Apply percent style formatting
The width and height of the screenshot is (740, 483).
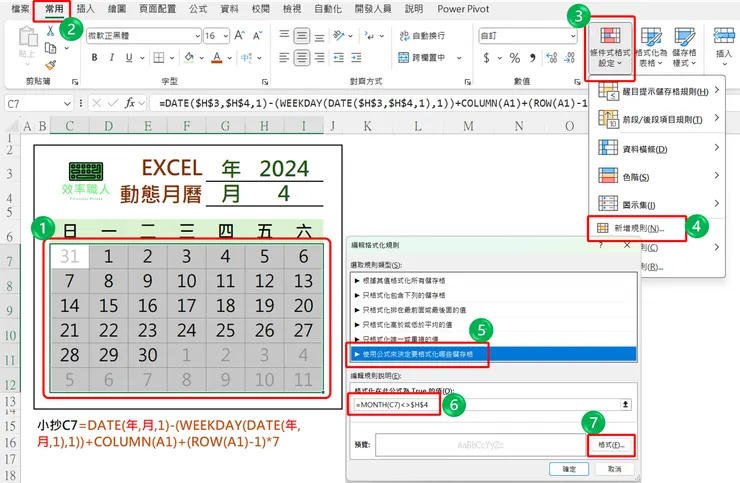click(x=515, y=58)
